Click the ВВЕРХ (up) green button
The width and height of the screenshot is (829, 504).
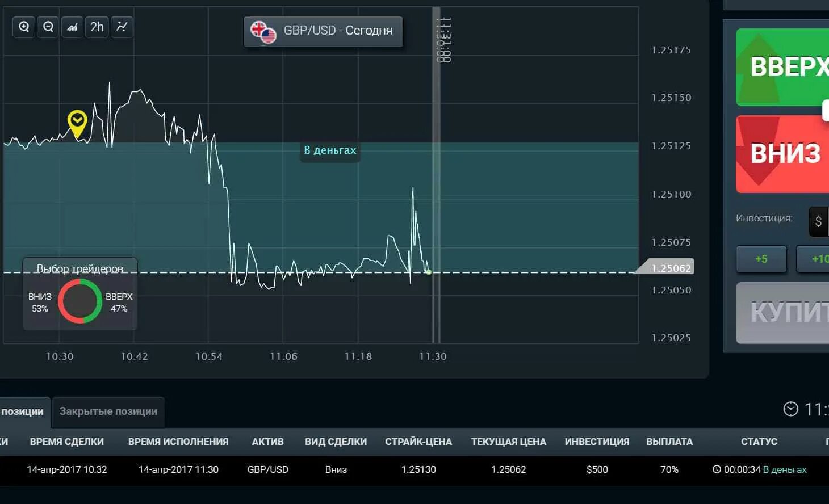tap(782, 67)
